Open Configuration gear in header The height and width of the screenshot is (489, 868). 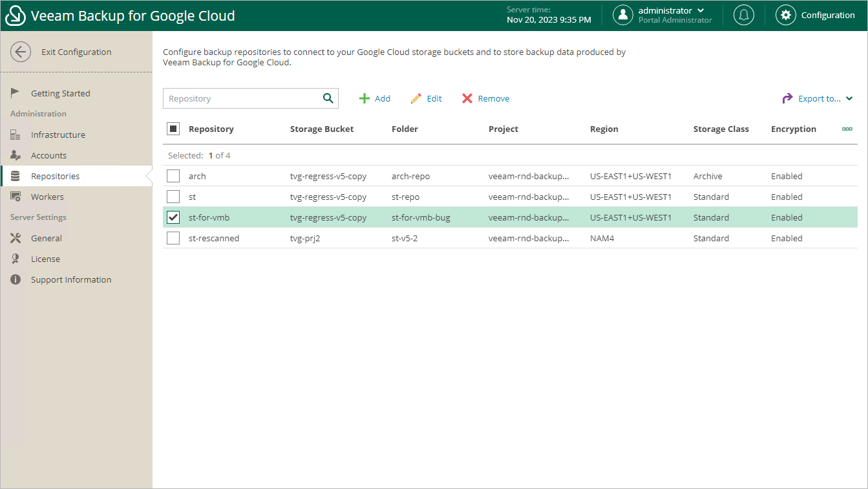coord(786,16)
